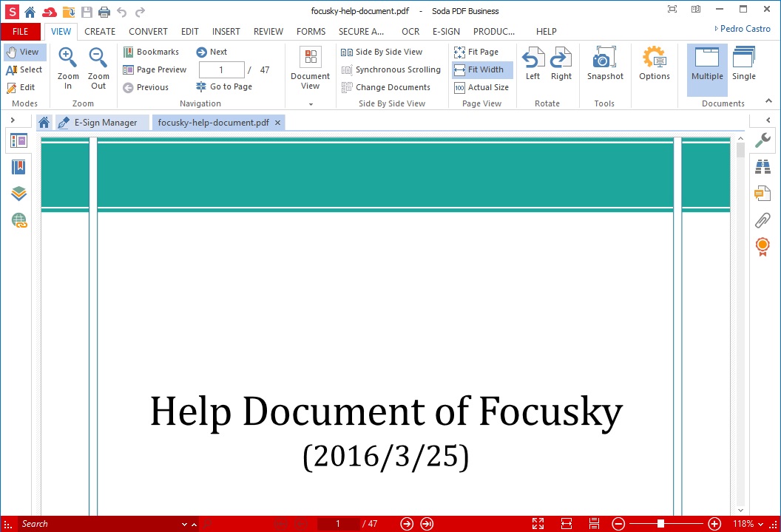
Task: Open file with the folder icon
Action: [x=69, y=11]
